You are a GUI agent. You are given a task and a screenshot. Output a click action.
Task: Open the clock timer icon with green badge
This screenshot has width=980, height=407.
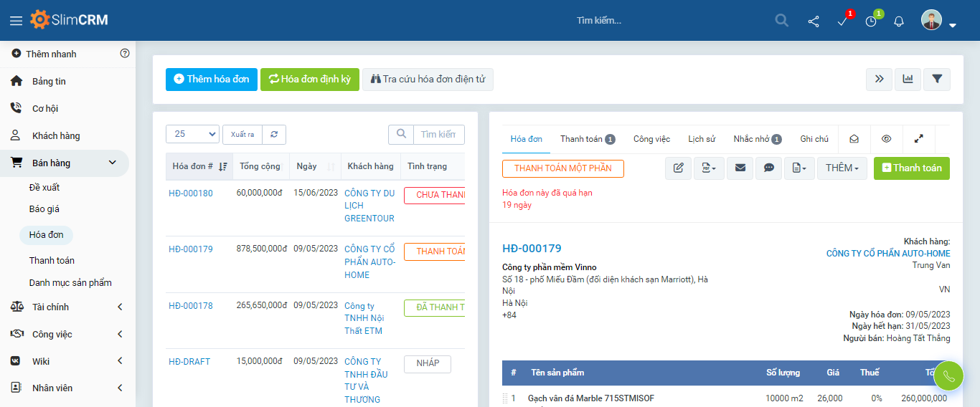(x=871, y=21)
